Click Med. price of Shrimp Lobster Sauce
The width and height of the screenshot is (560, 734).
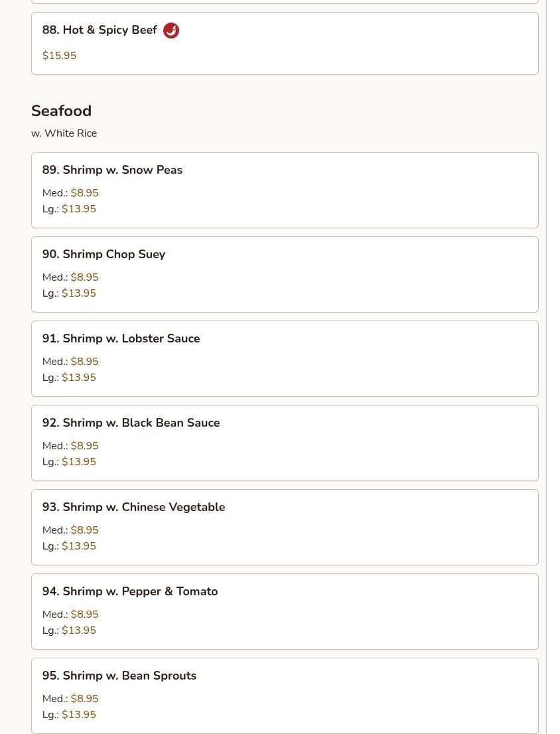point(84,362)
